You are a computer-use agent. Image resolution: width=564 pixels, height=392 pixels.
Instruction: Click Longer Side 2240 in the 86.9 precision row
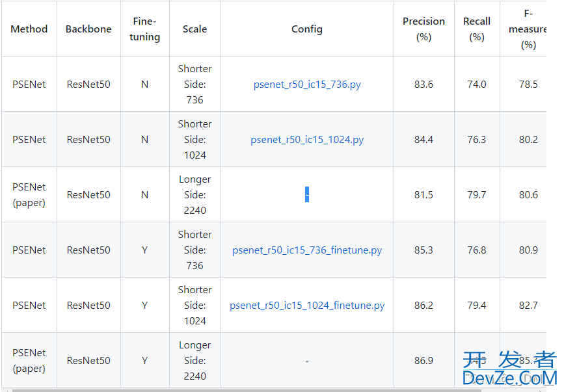(195, 361)
